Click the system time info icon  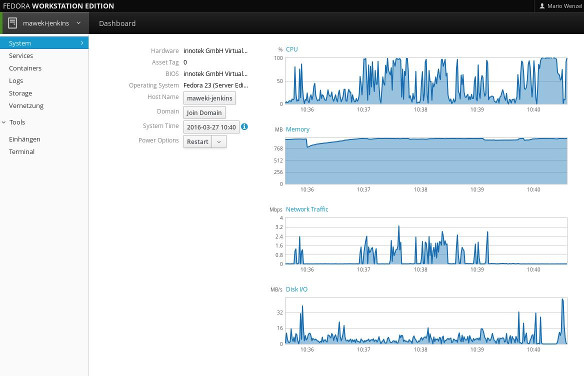point(244,127)
